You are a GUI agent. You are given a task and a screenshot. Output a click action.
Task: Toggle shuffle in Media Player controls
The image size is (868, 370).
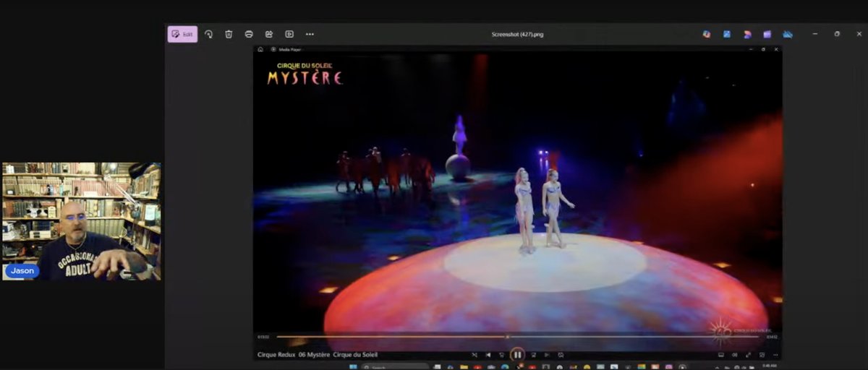tap(475, 355)
